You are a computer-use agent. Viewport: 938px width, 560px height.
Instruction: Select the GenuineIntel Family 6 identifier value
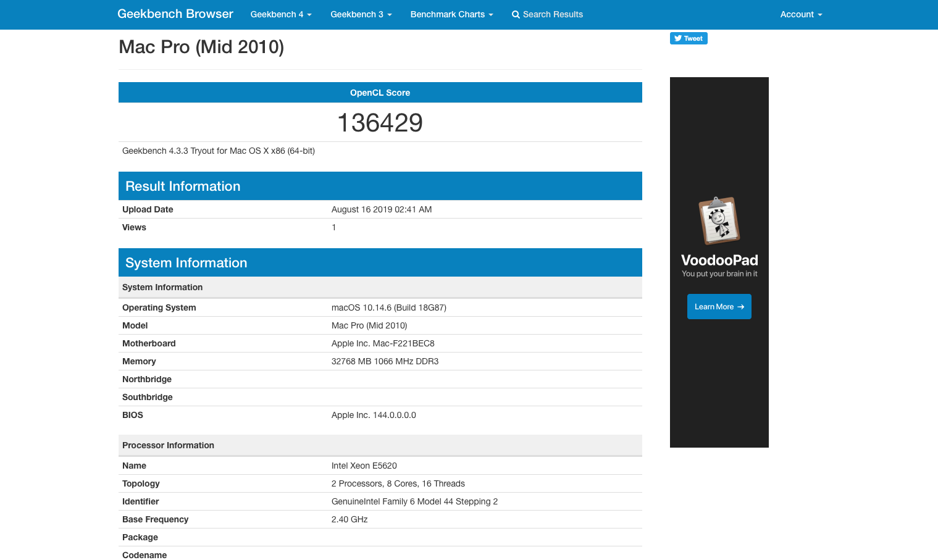414,501
